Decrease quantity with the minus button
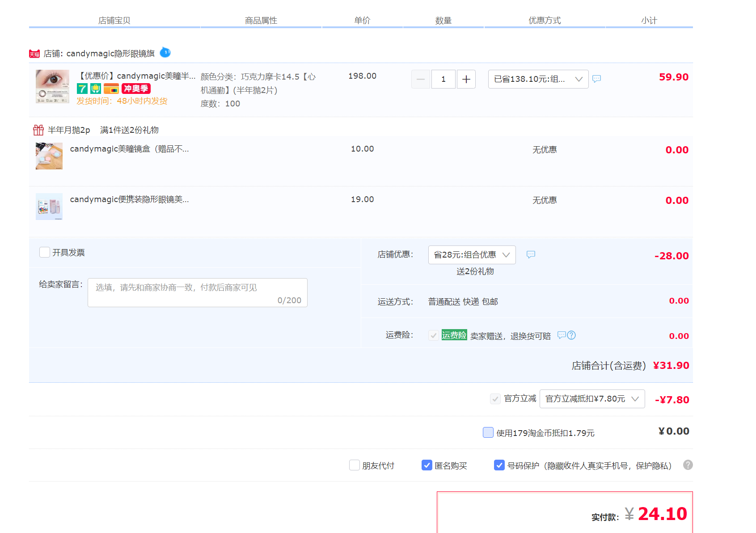The image size is (756, 533). point(421,79)
